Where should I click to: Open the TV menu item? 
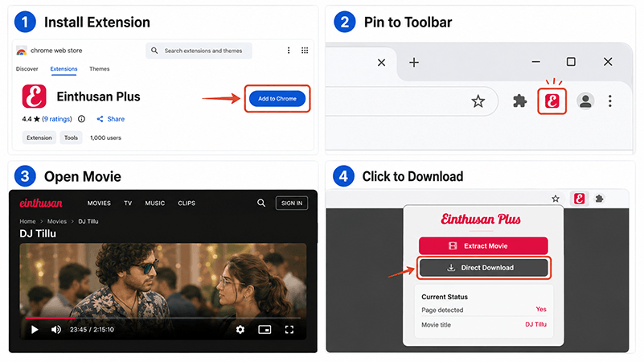point(128,203)
